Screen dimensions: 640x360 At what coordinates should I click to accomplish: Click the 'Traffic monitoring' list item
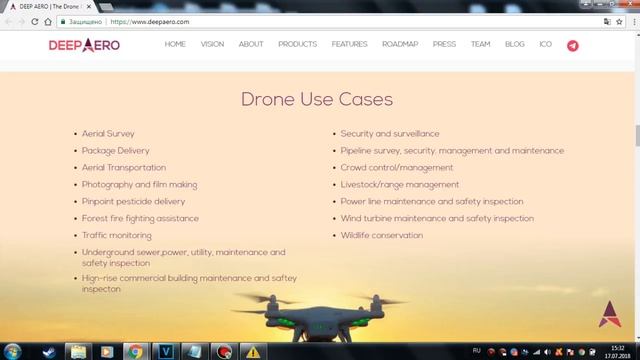(116, 236)
